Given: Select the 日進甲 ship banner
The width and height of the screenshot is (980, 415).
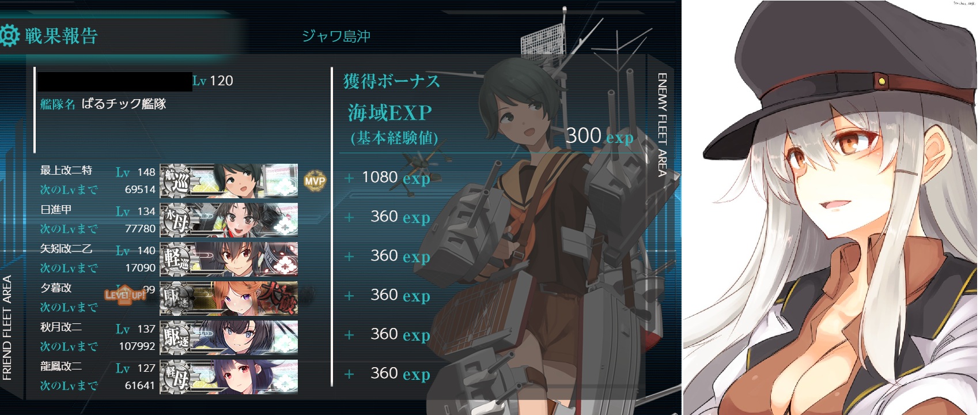Looking at the screenshot, I should pos(229,220).
